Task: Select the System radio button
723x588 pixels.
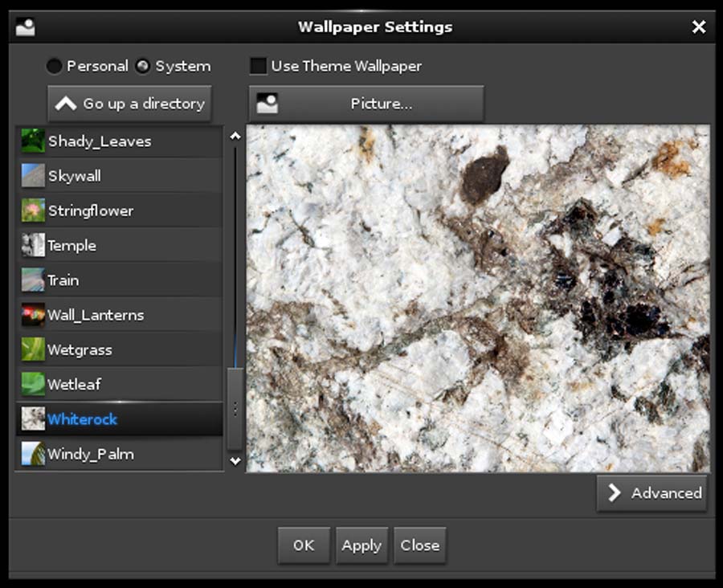Action: pyautogui.click(x=143, y=67)
